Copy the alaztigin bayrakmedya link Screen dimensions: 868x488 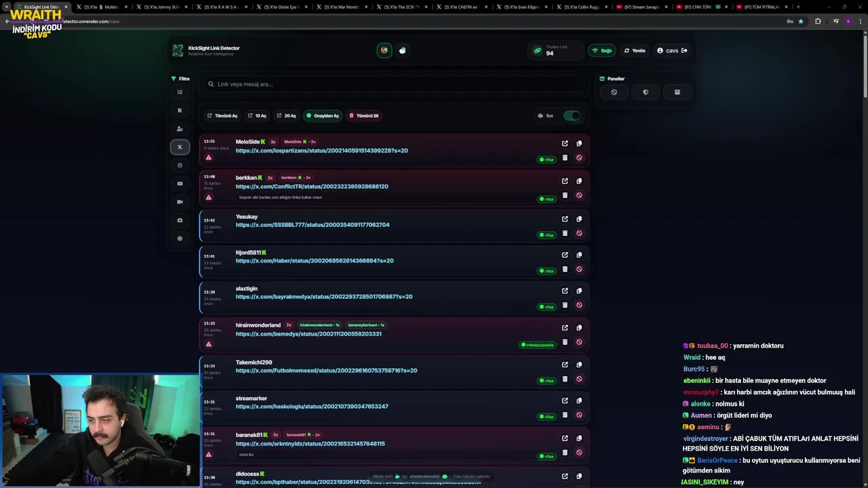pyautogui.click(x=579, y=291)
